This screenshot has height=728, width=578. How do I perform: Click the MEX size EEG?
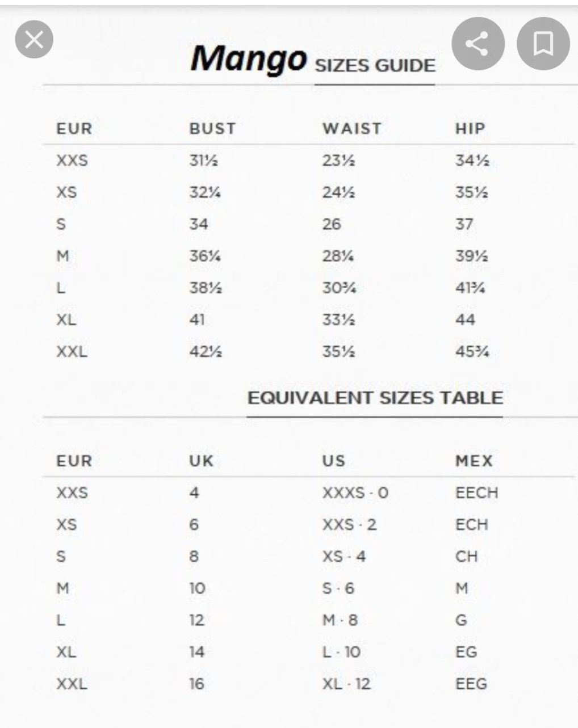click(x=471, y=684)
